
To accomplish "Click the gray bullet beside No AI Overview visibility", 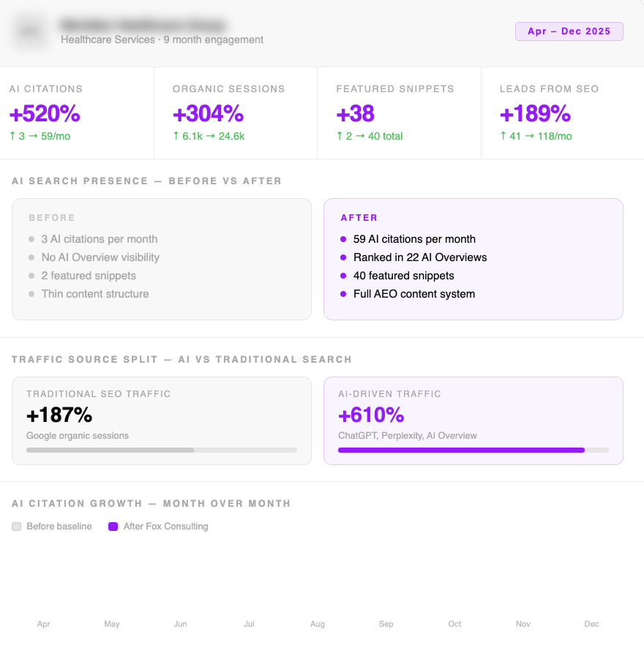I will tap(31, 257).
